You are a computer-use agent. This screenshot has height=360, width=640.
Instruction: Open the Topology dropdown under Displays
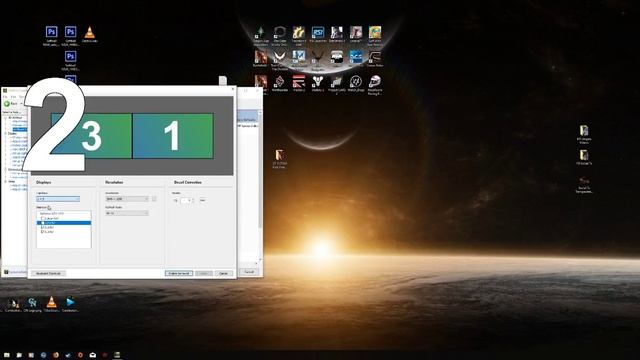click(58, 199)
